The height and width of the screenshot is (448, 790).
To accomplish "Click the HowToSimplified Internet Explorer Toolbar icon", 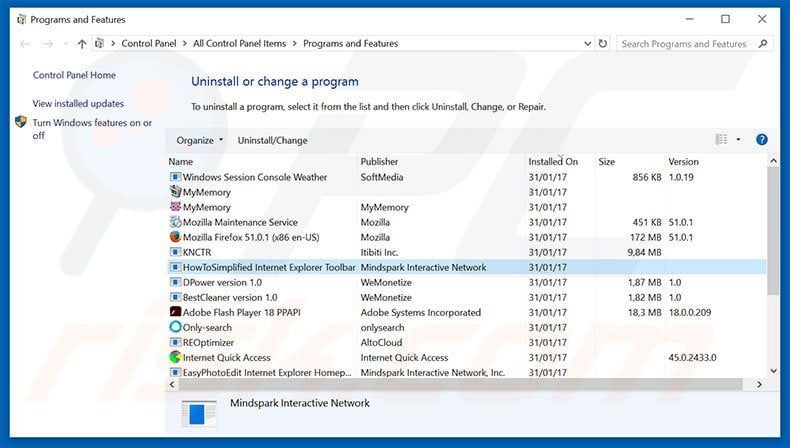I will point(175,267).
